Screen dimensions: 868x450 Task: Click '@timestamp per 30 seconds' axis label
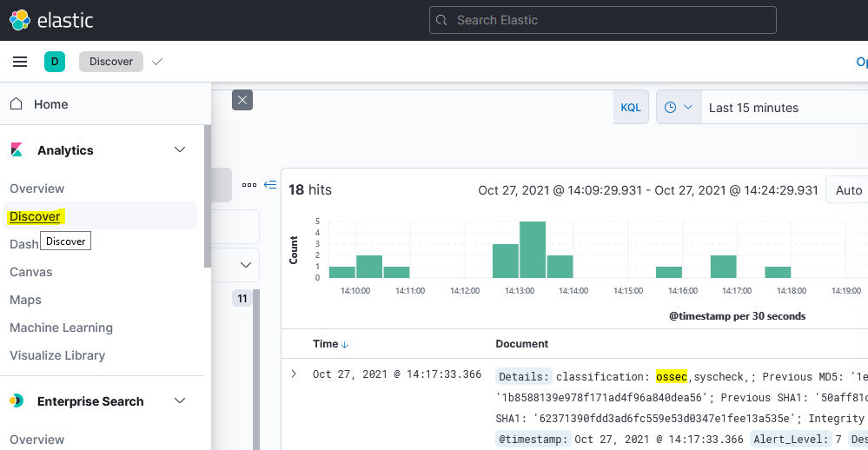click(737, 316)
